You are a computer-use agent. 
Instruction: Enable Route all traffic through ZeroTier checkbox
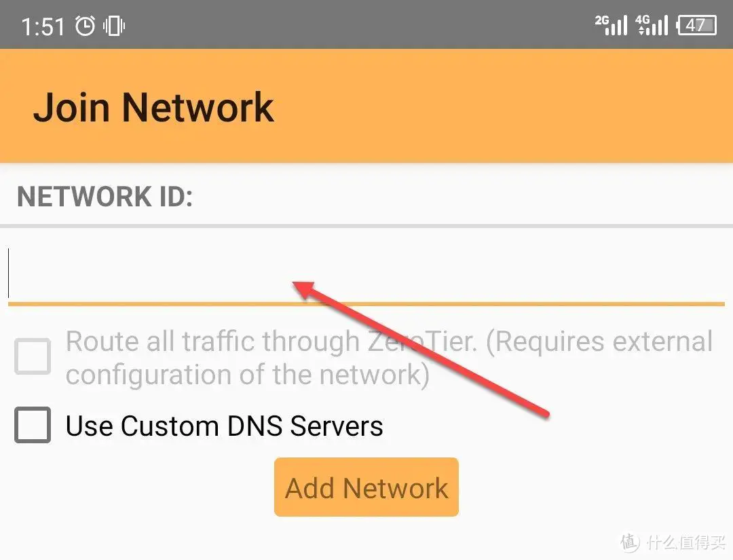33,356
